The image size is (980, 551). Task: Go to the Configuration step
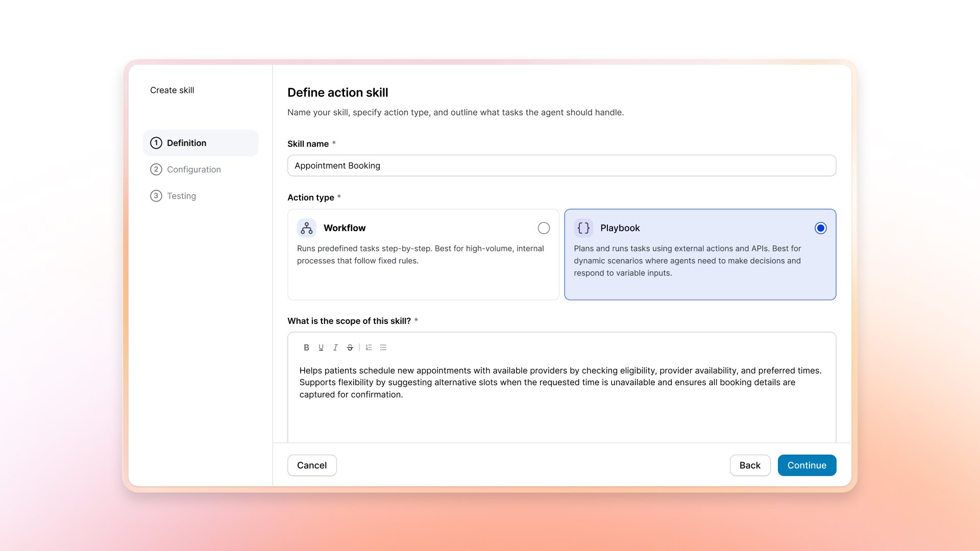[x=193, y=169]
